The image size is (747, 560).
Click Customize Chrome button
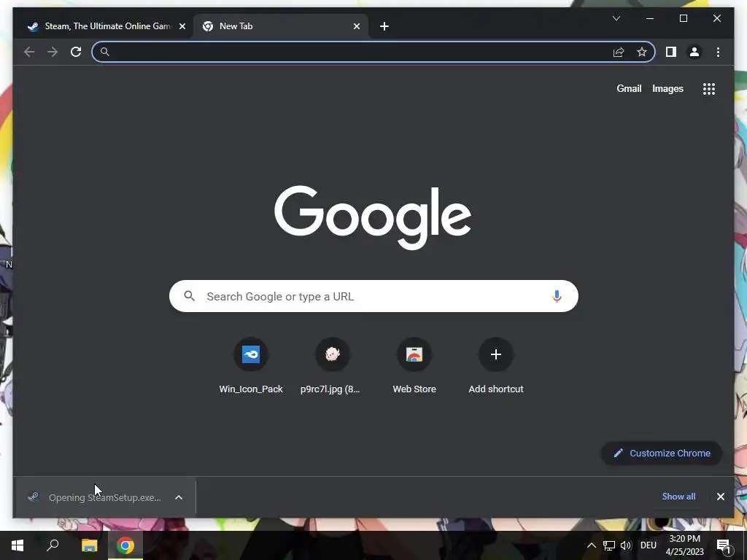(x=662, y=454)
